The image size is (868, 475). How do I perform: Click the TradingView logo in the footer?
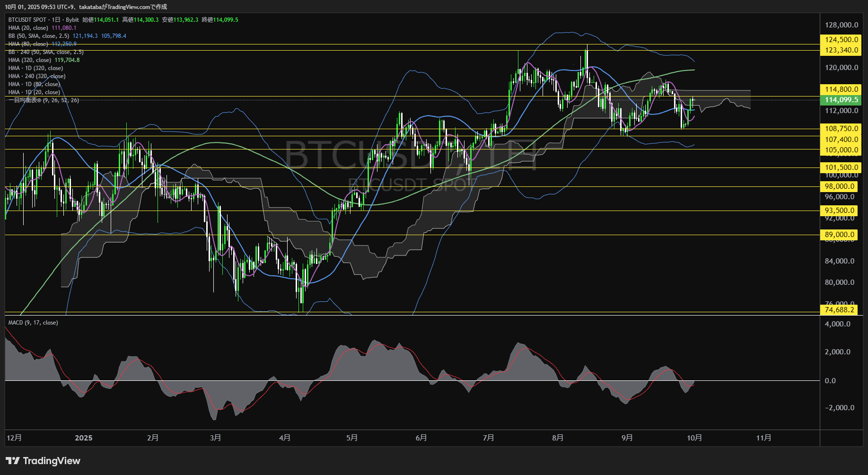tap(43, 461)
